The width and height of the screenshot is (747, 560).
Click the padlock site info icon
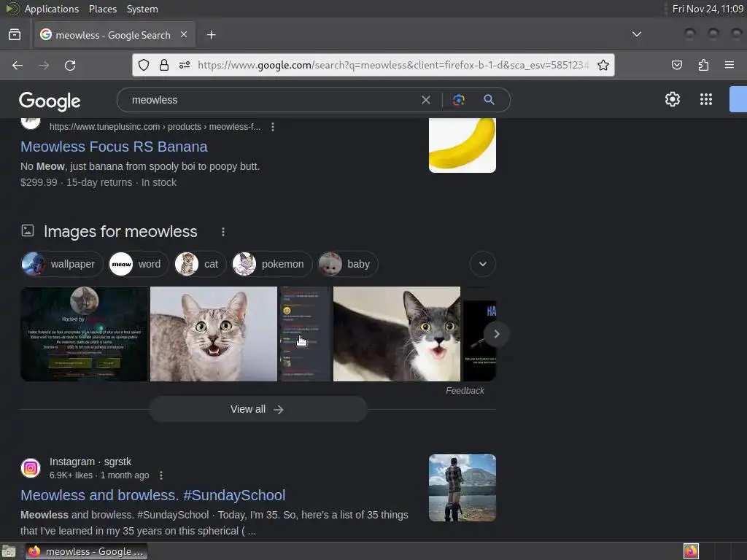pos(164,65)
